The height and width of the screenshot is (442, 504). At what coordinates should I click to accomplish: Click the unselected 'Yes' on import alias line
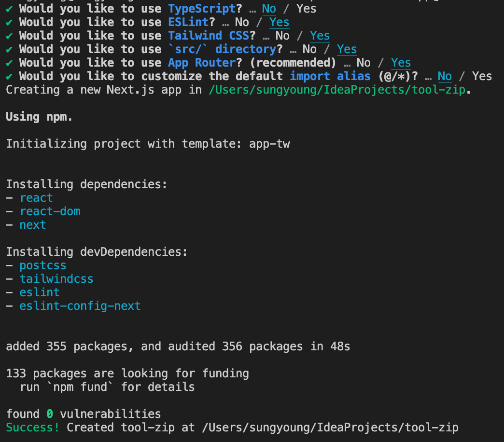tap(482, 76)
